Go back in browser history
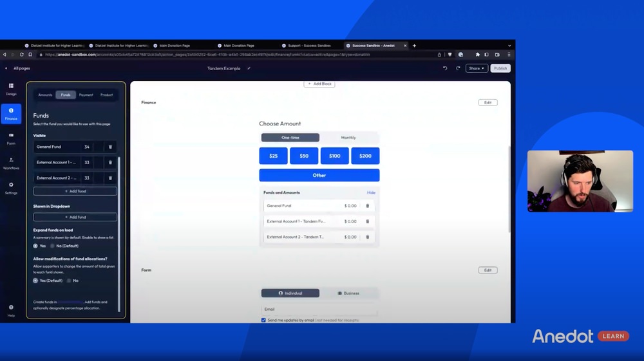The width and height of the screenshot is (644, 361). tap(5, 54)
